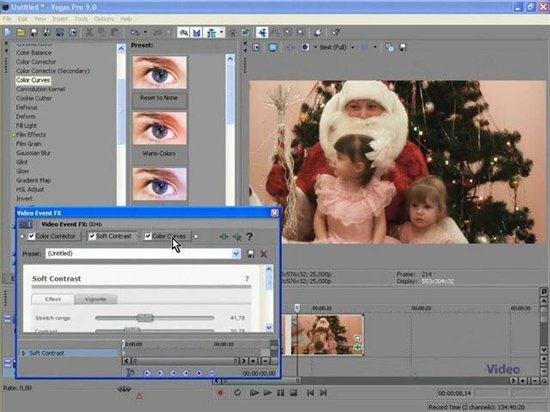Open the Options menu
This screenshot has width=550, height=412.
(104, 19)
